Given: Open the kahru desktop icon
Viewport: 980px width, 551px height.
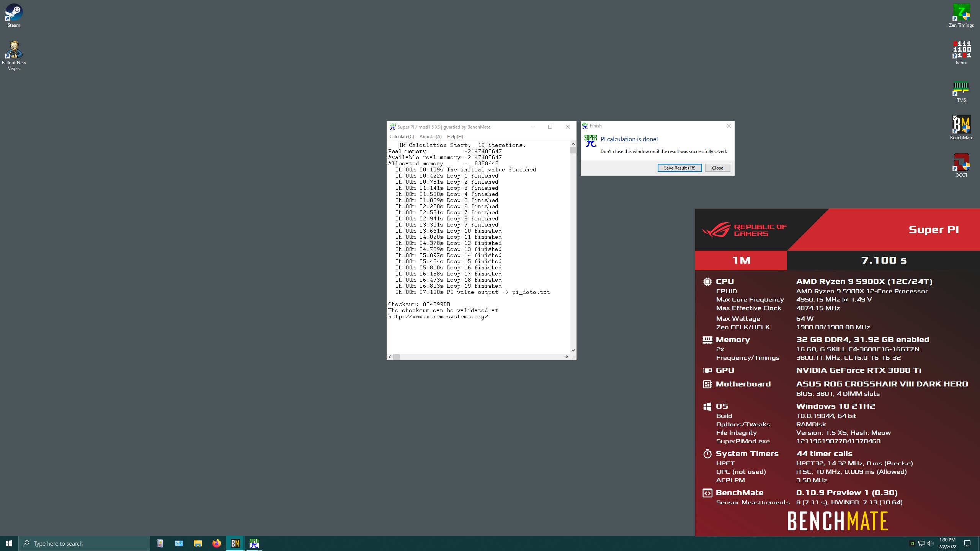Looking at the screenshot, I should click(961, 53).
